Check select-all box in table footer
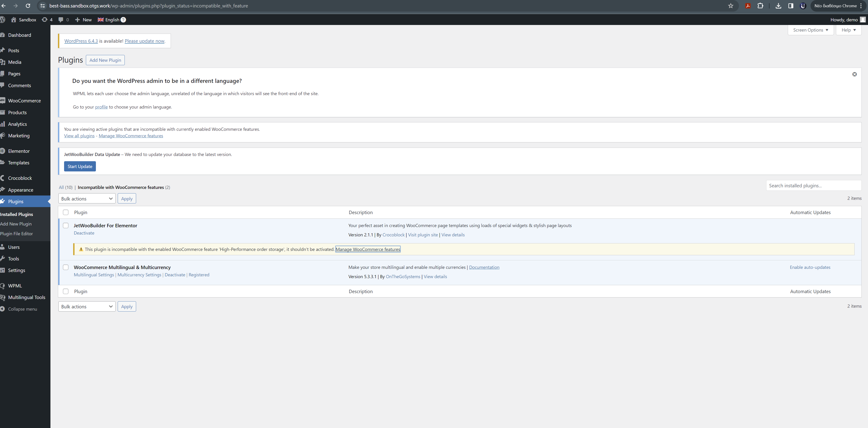 coord(66,291)
